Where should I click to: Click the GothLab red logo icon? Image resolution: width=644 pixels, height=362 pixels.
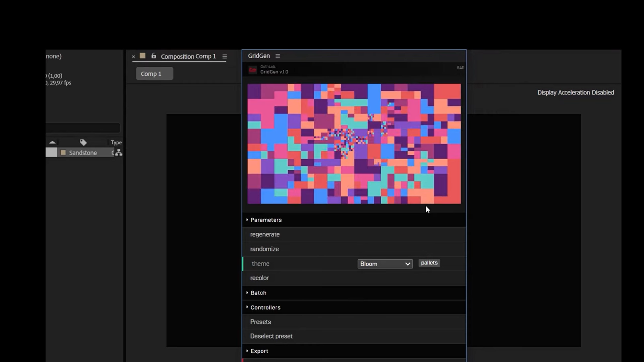point(253,70)
